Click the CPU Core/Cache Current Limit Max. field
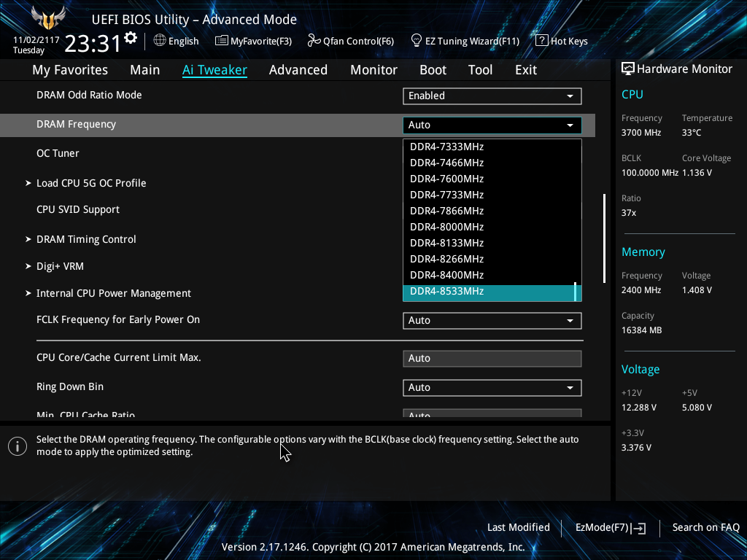This screenshot has width=747, height=560. (492, 359)
